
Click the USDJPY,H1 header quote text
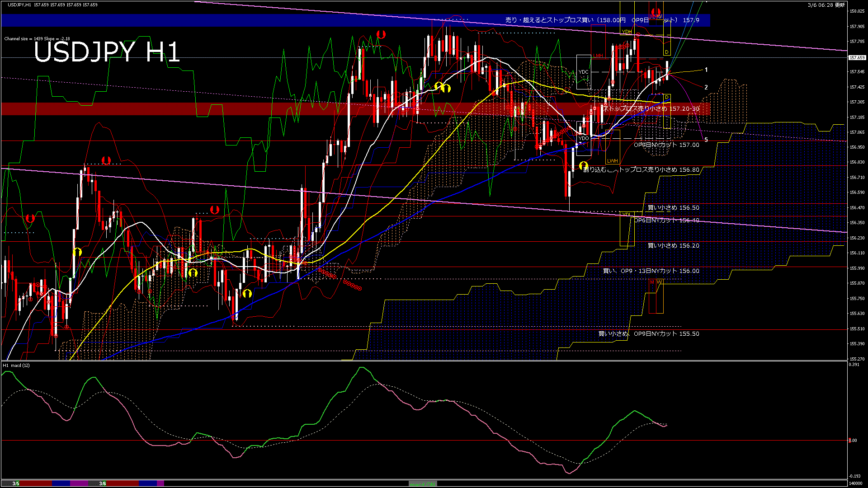pyautogui.click(x=52, y=5)
